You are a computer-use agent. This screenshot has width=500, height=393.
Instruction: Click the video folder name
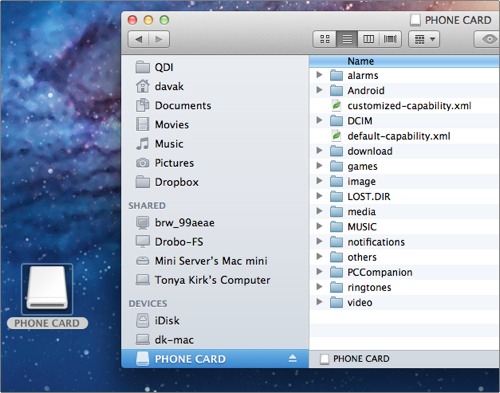pos(360,303)
